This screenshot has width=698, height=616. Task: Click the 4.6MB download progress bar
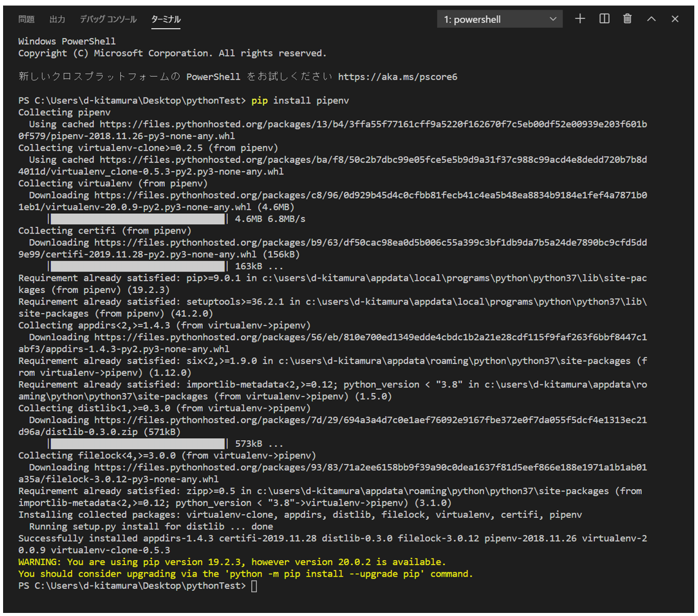point(138,219)
